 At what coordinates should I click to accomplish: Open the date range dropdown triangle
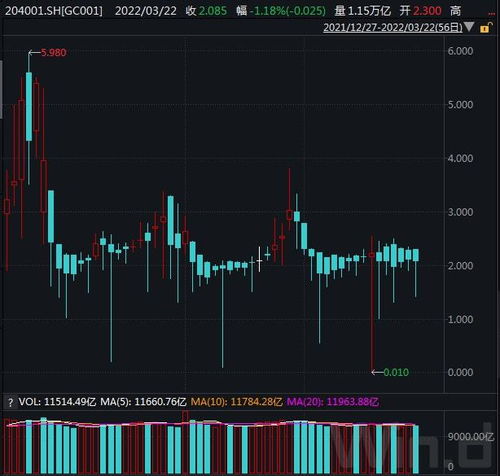(x=469, y=27)
